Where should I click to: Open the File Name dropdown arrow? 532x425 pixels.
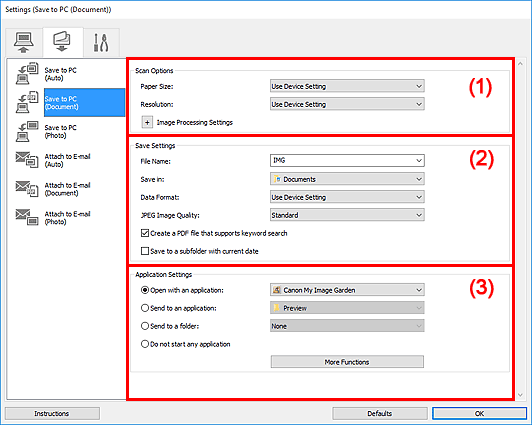click(419, 160)
